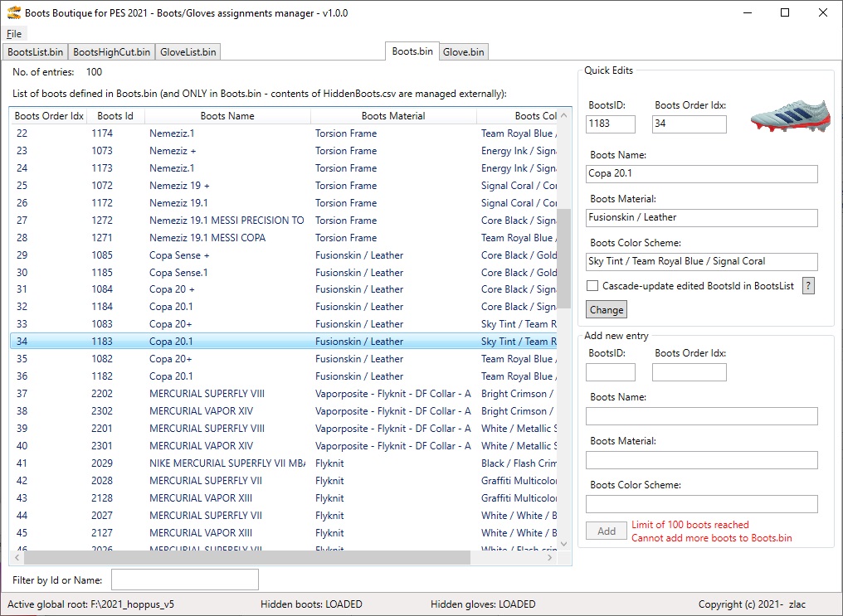Click the Boots Color Scheme field in Quick Edits
Image resolution: width=843 pixels, height=616 pixels.
(x=701, y=261)
